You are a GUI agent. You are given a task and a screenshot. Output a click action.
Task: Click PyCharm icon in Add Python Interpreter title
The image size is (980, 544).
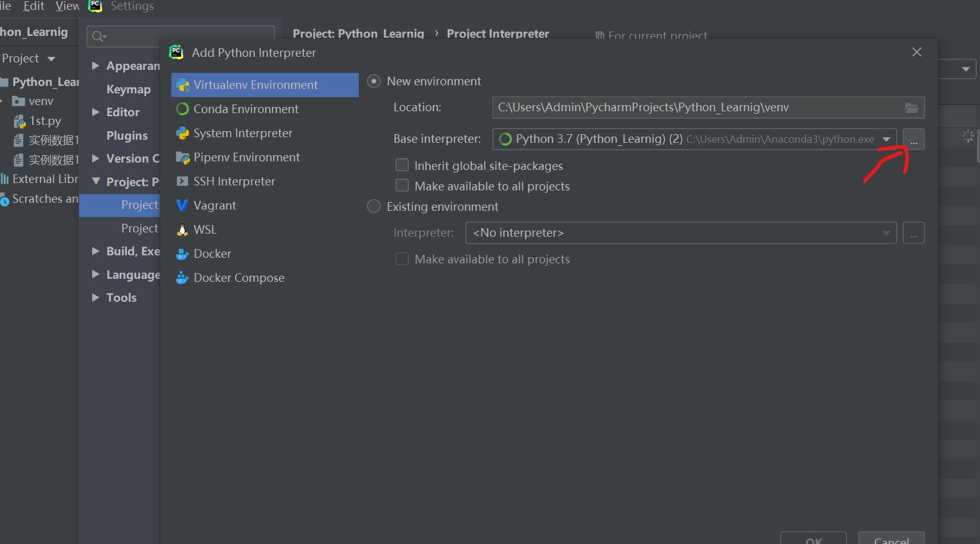click(x=176, y=53)
